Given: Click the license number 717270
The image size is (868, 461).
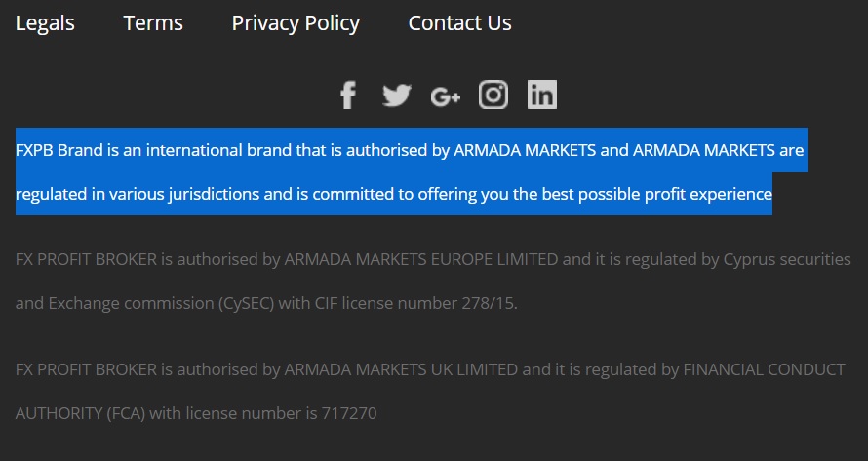Looking at the screenshot, I should 349,413.
